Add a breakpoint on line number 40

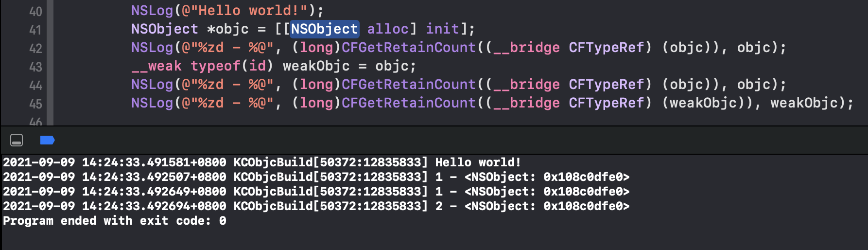(x=35, y=11)
